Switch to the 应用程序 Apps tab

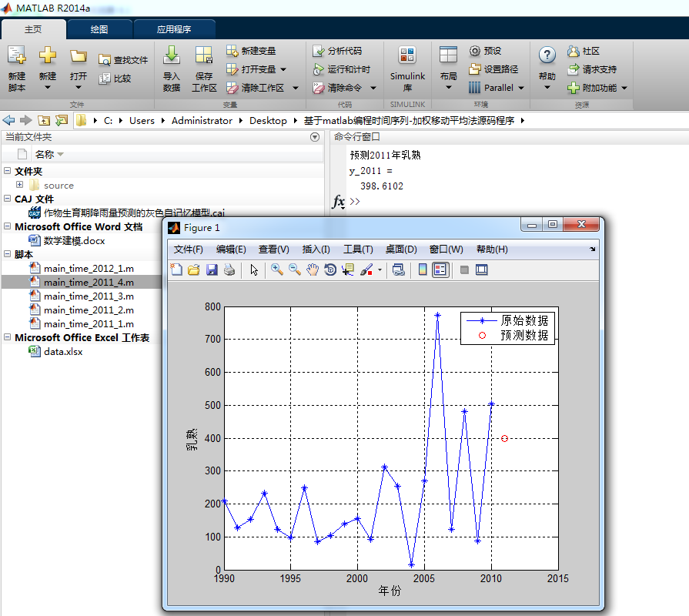174,29
